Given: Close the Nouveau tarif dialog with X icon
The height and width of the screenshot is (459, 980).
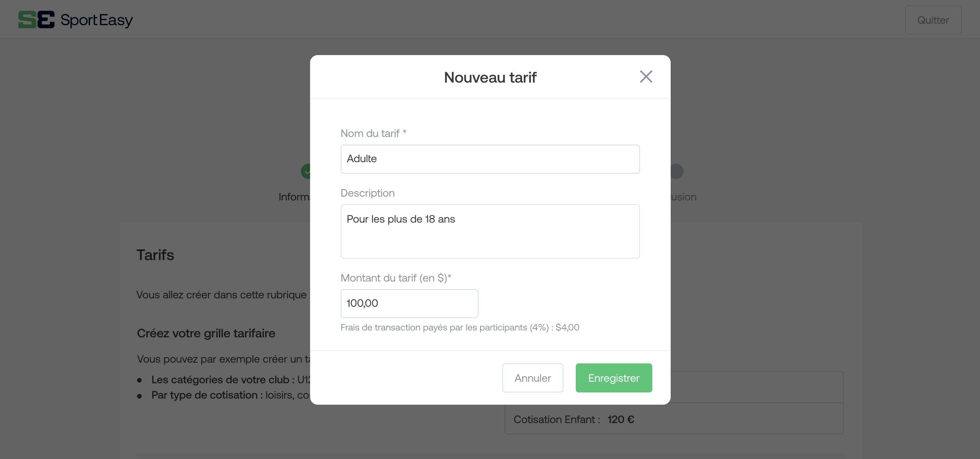Looking at the screenshot, I should click(646, 77).
